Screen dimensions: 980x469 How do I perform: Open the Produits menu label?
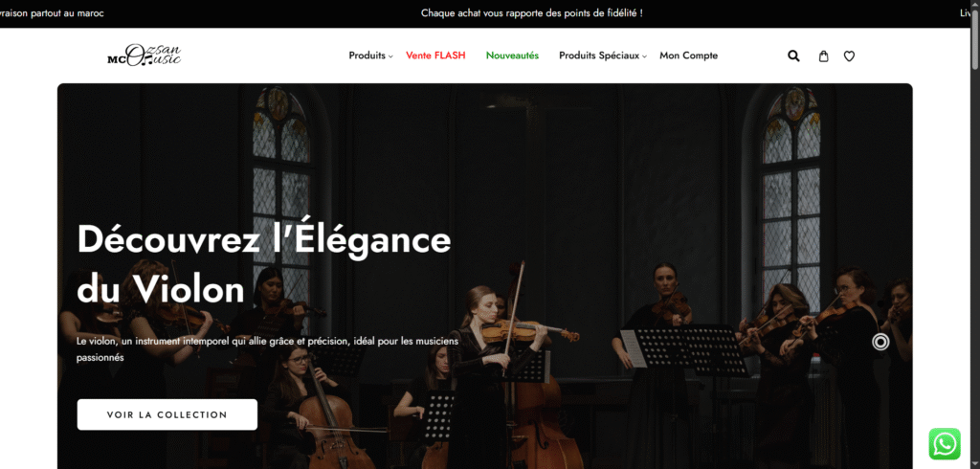(367, 55)
